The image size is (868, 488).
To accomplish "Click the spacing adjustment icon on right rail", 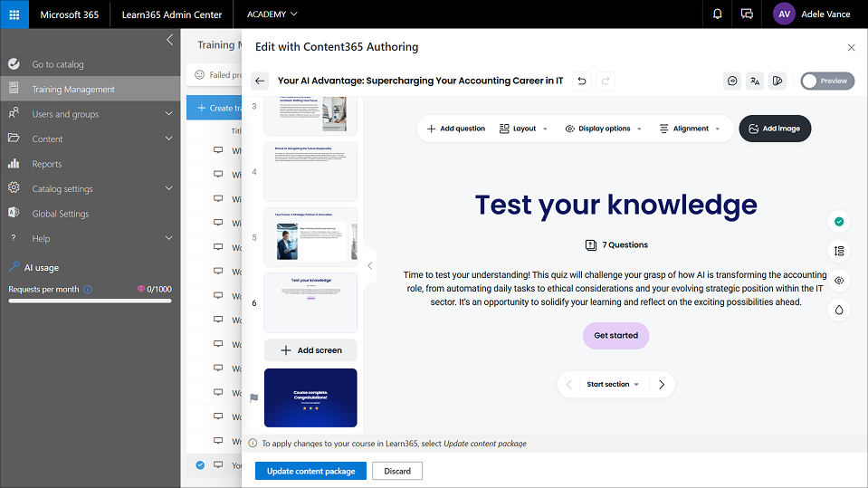I will tap(839, 251).
